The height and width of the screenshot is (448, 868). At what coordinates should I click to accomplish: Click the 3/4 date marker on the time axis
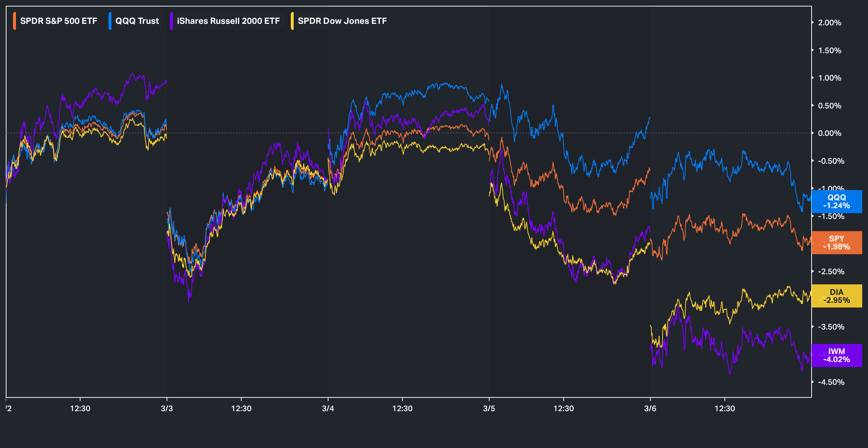click(328, 409)
